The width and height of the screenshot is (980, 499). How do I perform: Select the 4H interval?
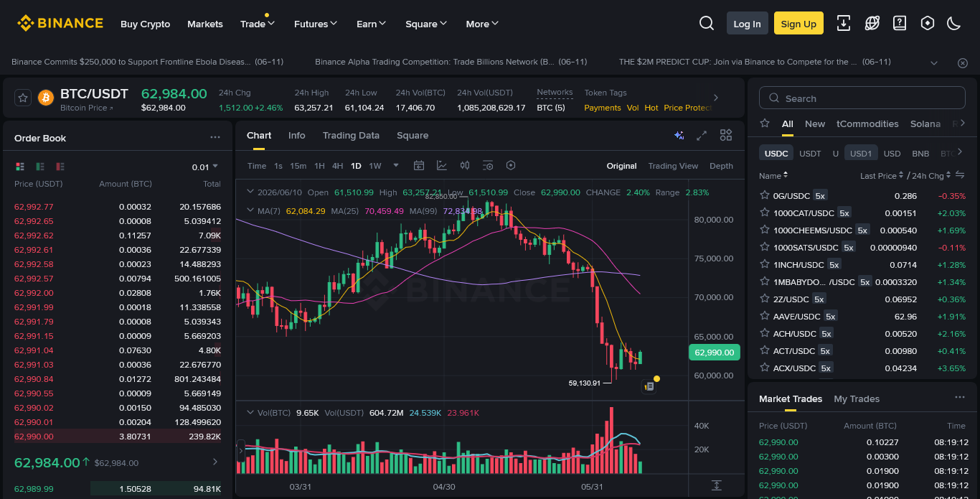337,166
